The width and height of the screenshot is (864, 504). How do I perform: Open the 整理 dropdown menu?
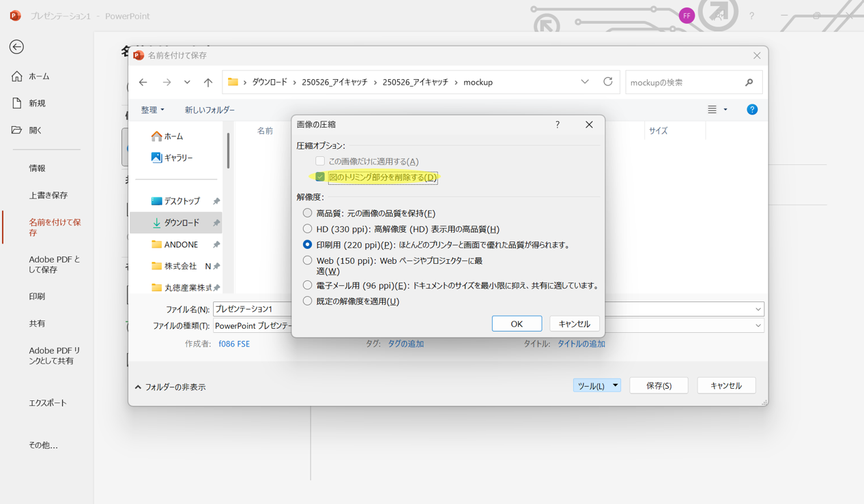(x=152, y=110)
